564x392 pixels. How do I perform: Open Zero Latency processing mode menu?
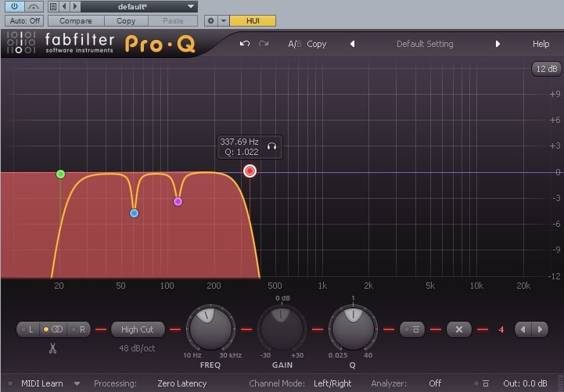coord(181,383)
